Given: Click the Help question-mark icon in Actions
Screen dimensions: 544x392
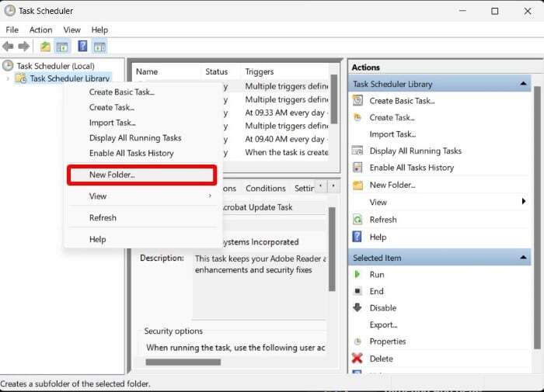Looking at the screenshot, I should pos(357,237).
